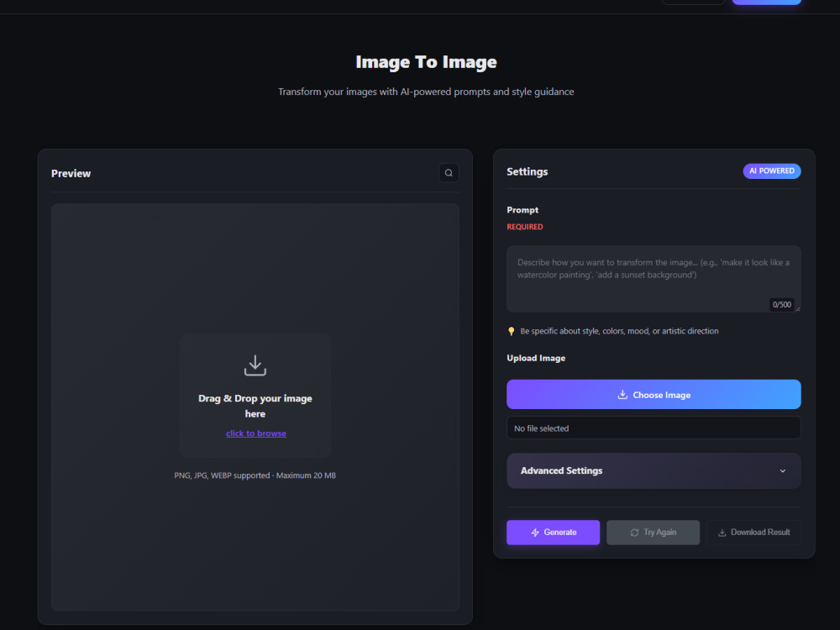The height and width of the screenshot is (630, 840).
Task: Click the Download Result button
Action: point(753,533)
